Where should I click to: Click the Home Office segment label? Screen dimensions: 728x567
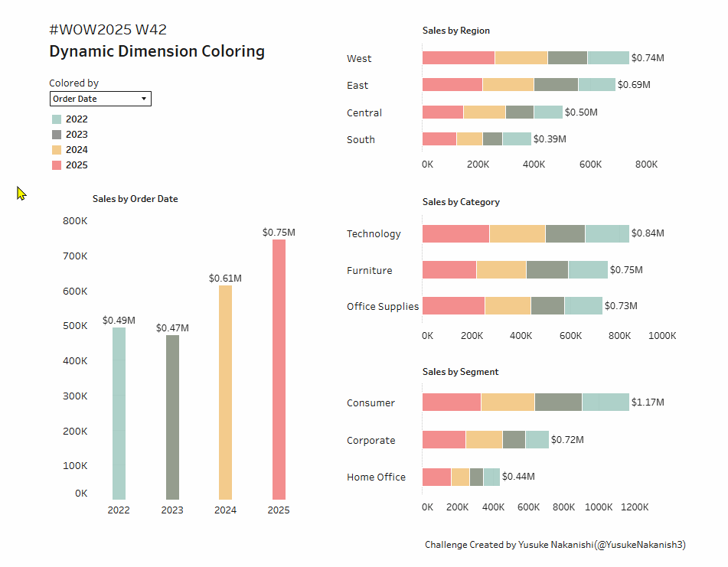[376, 477]
